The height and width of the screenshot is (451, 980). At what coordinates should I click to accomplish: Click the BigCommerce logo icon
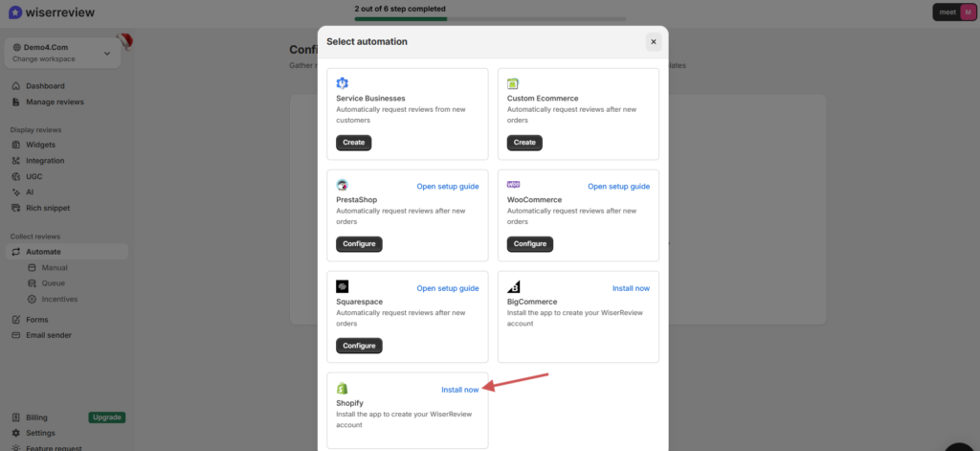coord(514,286)
